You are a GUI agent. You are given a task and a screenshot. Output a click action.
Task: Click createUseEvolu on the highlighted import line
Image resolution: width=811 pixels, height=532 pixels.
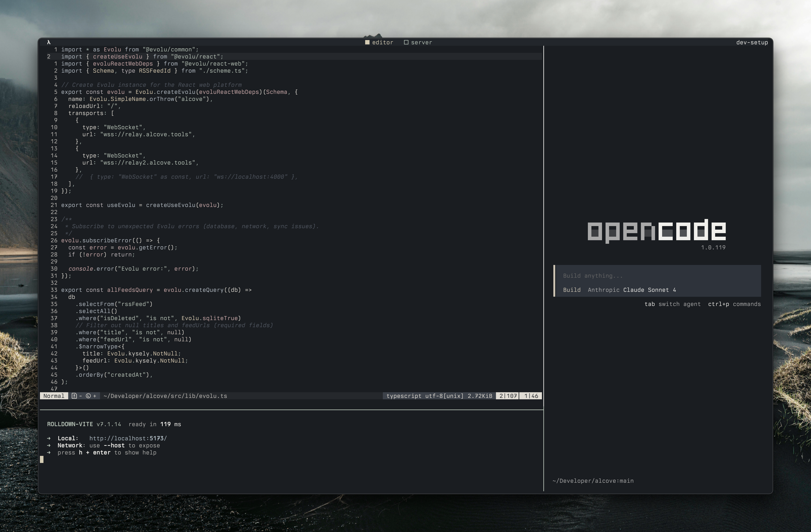coord(117,57)
